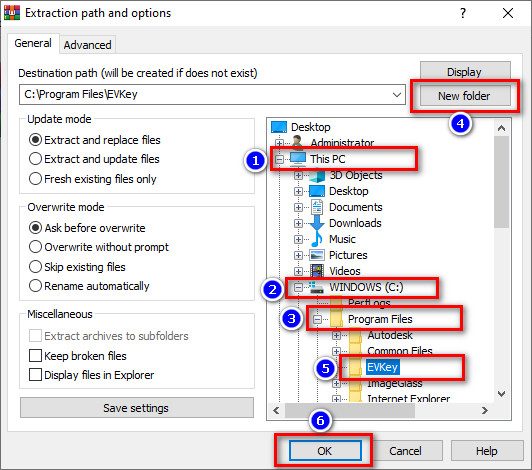The image size is (532, 470).
Task: Select the Documents page icon
Action: (x=317, y=207)
